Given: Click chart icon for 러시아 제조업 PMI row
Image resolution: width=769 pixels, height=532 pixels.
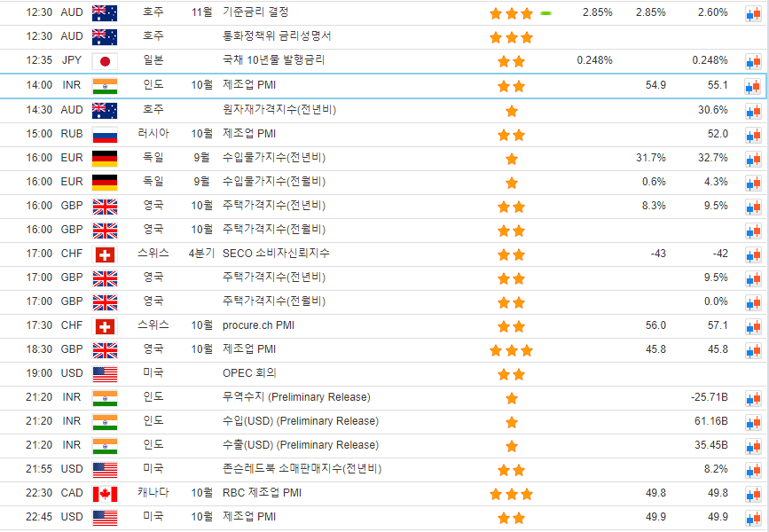Looking at the screenshot, I should pos(753,135).
